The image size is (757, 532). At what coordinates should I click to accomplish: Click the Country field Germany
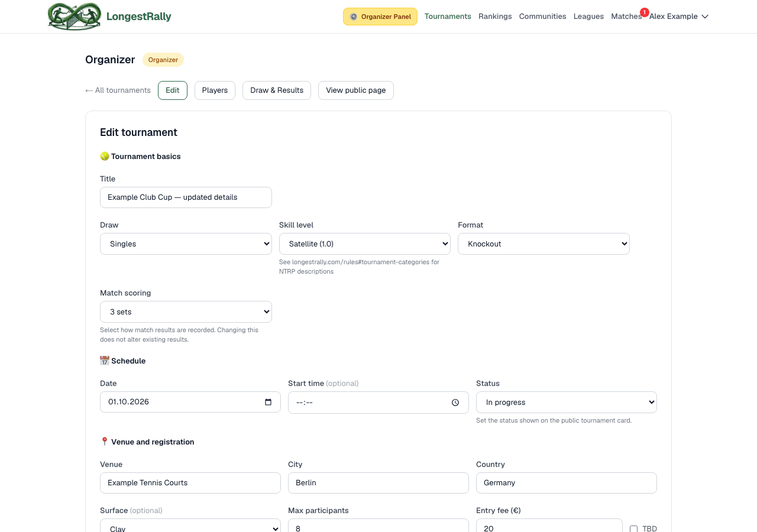567,483
